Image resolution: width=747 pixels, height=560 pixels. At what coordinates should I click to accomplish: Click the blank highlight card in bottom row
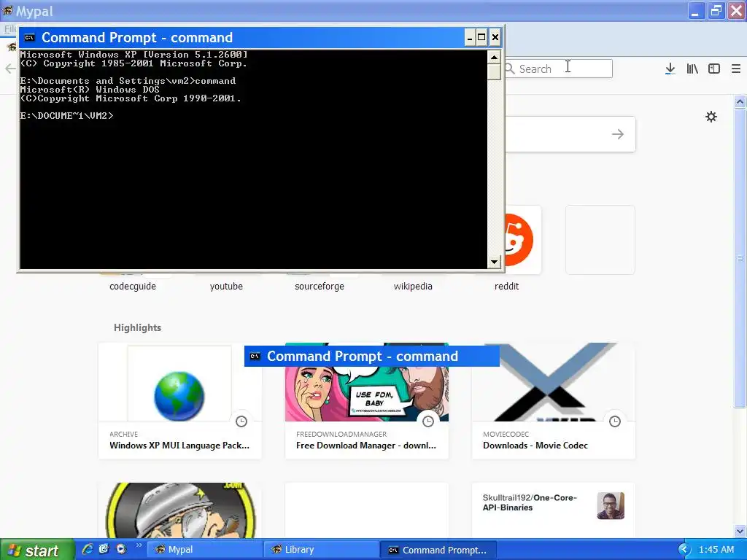(x=366, y=510)
